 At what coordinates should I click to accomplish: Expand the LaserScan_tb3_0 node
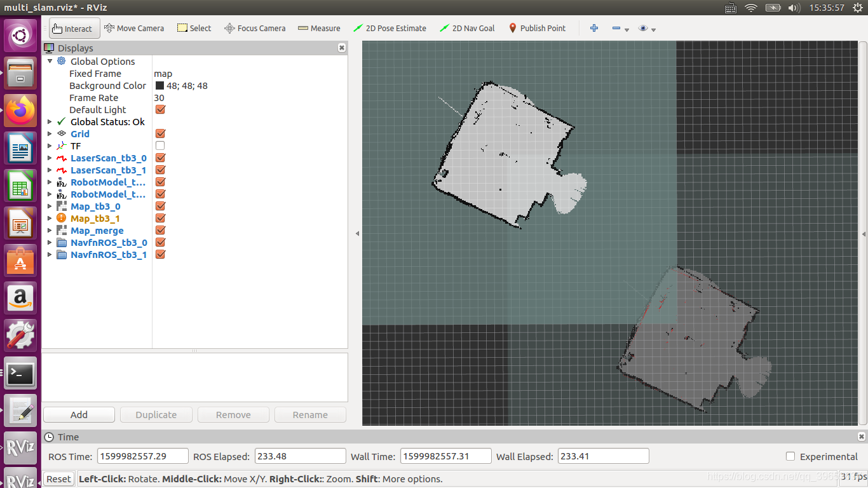click(50, 158)
